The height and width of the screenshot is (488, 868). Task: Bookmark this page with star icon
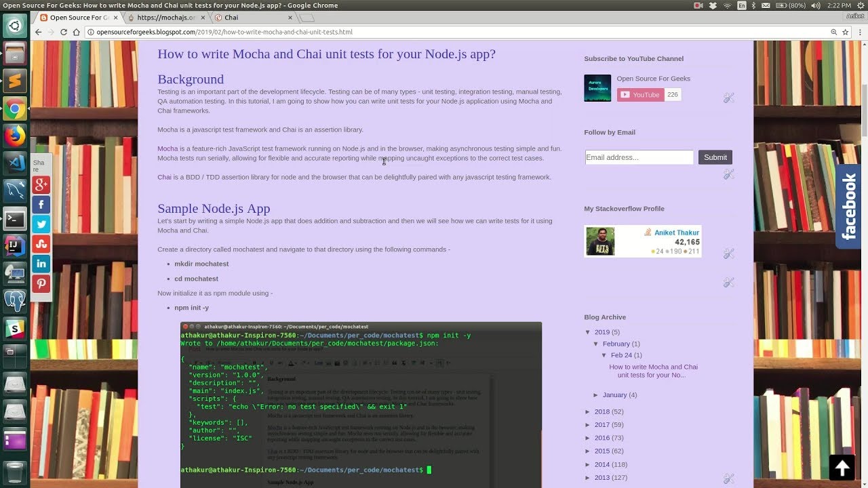[x=846, y=32]
